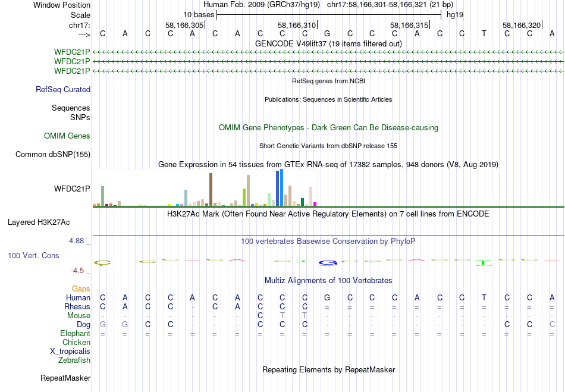Viewport: 565px width, 392px height.
Task: Click Repeating Elements by RepeatMasker title
Action: [x=328, y=370]
